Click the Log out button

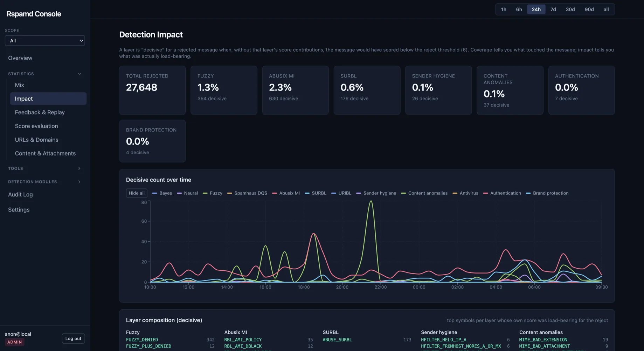point(73,339)
